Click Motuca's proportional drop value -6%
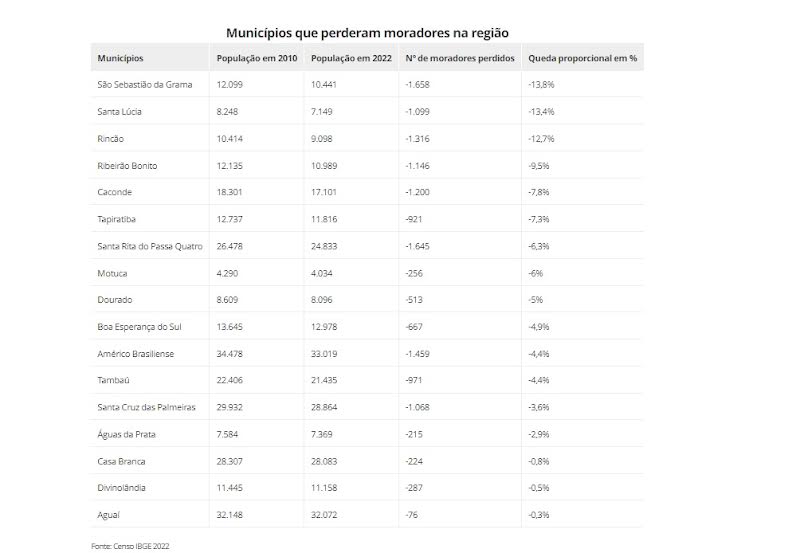800x553 pixels. tap(535, 273)
